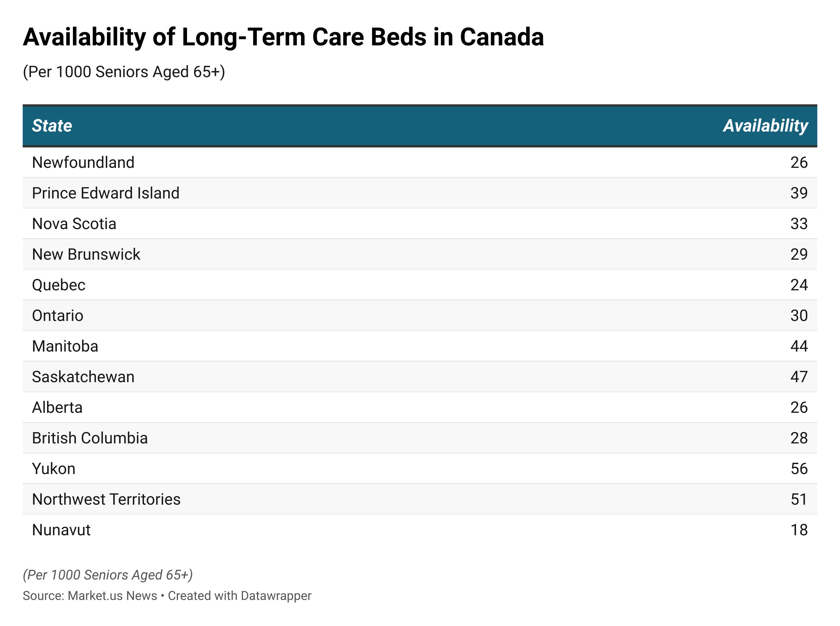Click the Alberta row label
Image resolution: width=840 pixels, height=626 pixels.
tap(57, 408)
